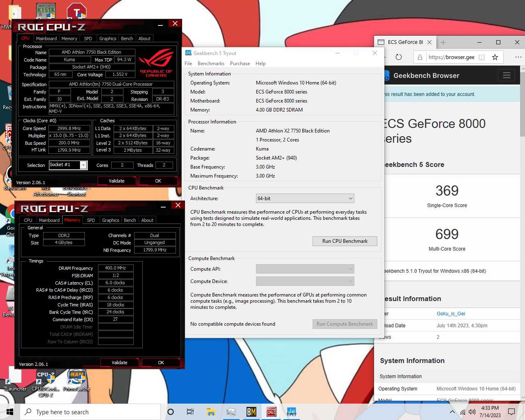
Task: Open Geekbench Purchase menu
Action: tap(240, 64)
